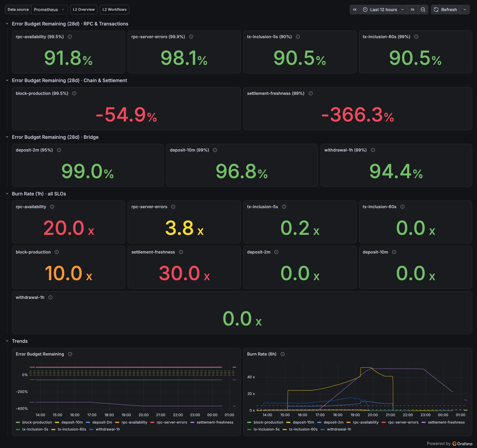
Task: Click the -366.3% settlement-freshness value
Action: pyautogui.click(x=358, y=115)
